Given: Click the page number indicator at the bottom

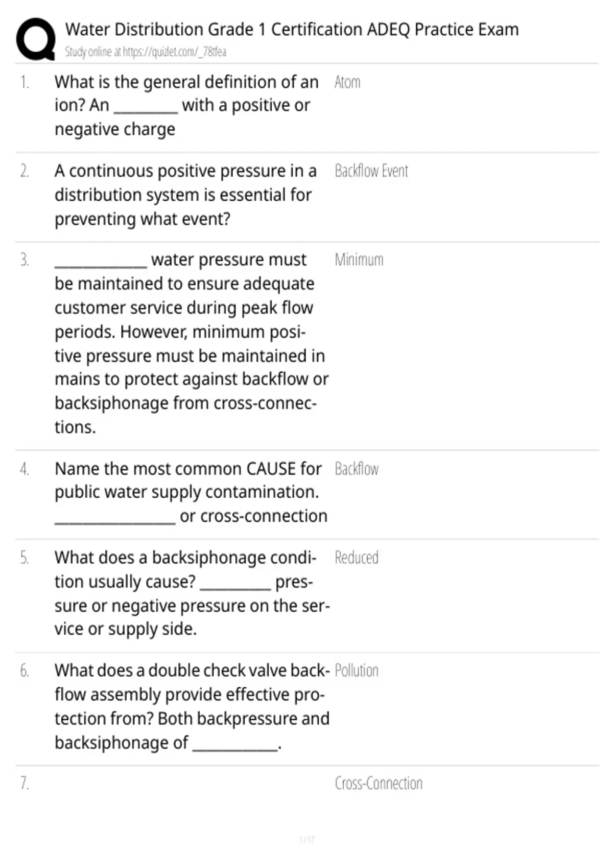Looking at the screenshot, I should 306,839.
